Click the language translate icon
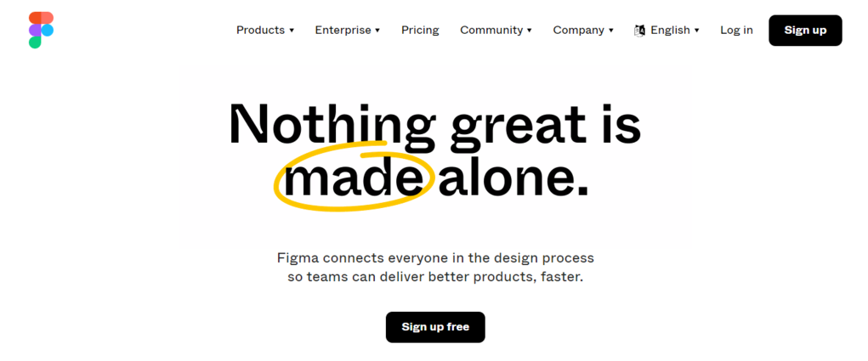The image size is (868, 361). 639,31
